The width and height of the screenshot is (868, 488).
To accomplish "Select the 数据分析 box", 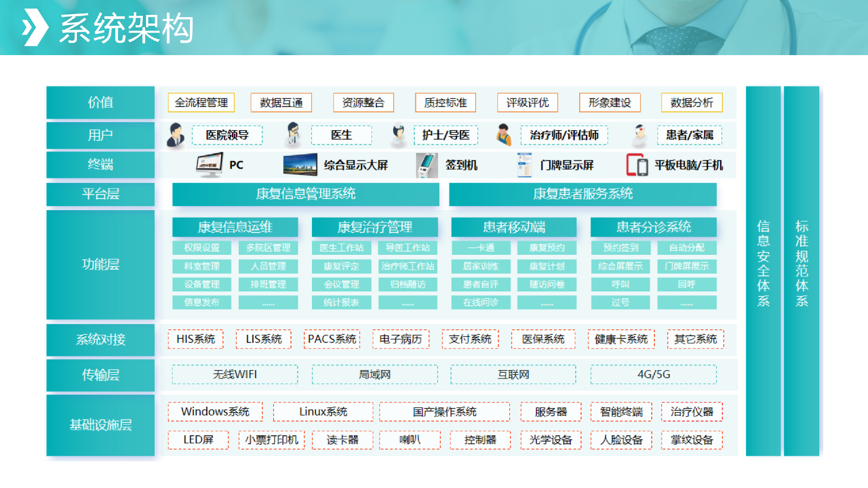I will tap(692, 103).
